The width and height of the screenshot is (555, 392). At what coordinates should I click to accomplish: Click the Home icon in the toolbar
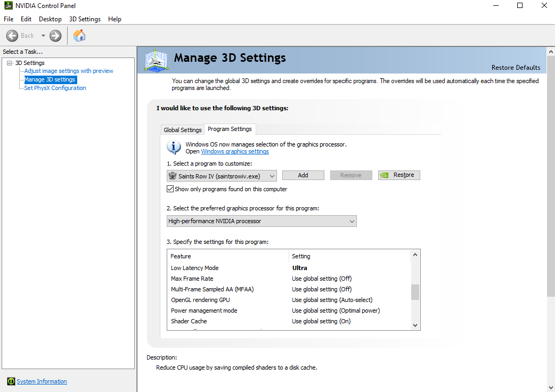coord(79,36)
